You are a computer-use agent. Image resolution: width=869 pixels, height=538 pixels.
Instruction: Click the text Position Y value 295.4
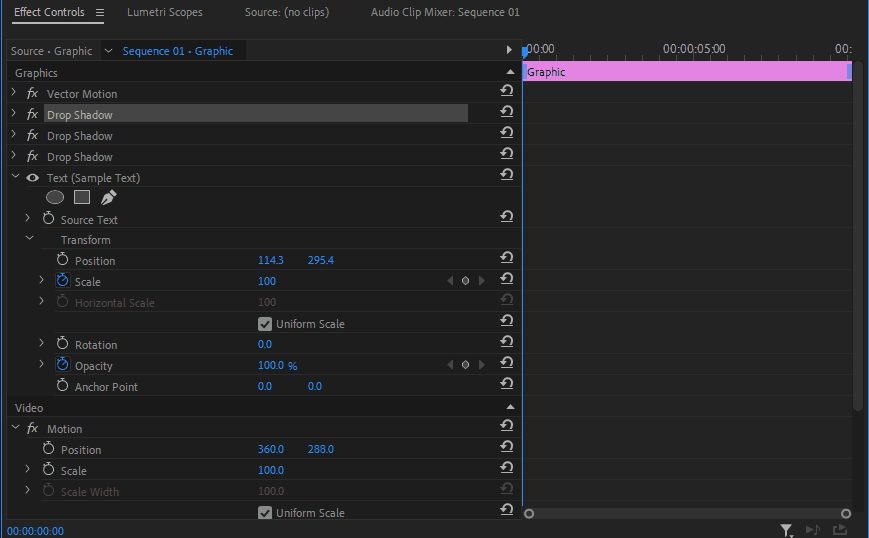click(x=321, y=260)
